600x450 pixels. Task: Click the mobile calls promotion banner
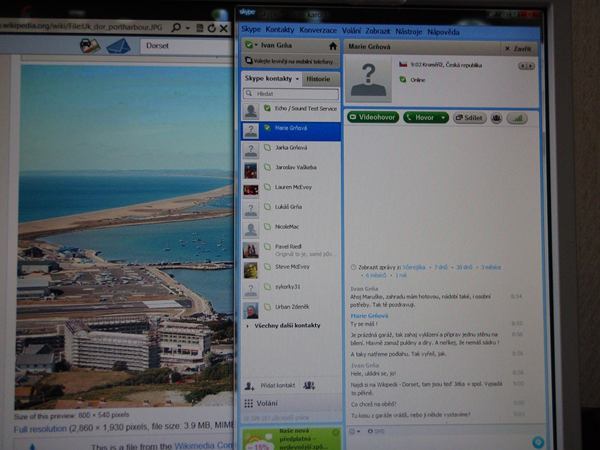[x=291, y=61]
